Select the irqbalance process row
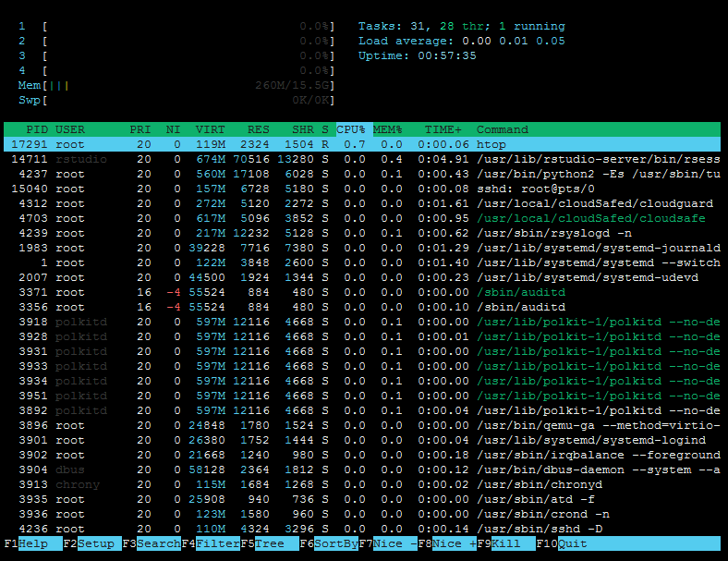 tap(362, 455)
